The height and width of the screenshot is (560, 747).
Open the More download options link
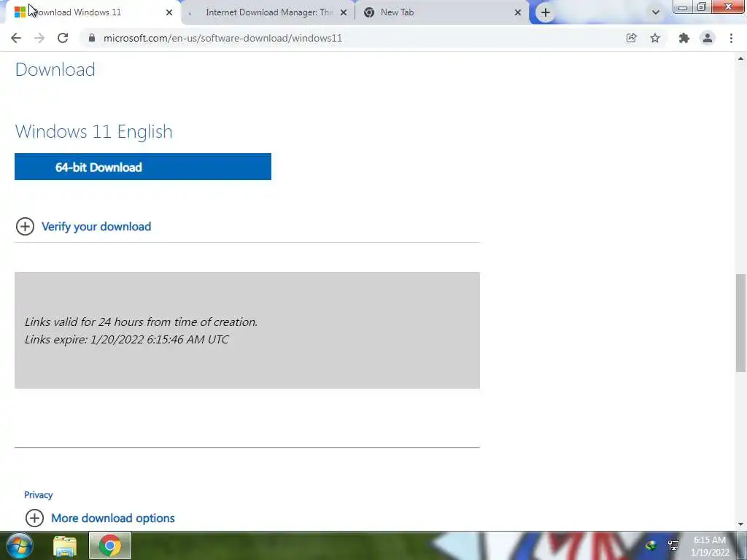[113, 518]
